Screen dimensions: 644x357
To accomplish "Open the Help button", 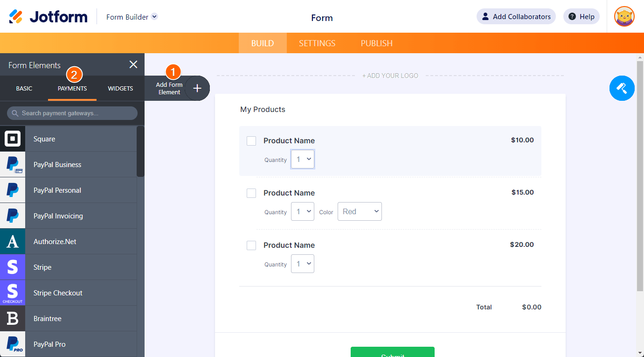I will (581, 17).
